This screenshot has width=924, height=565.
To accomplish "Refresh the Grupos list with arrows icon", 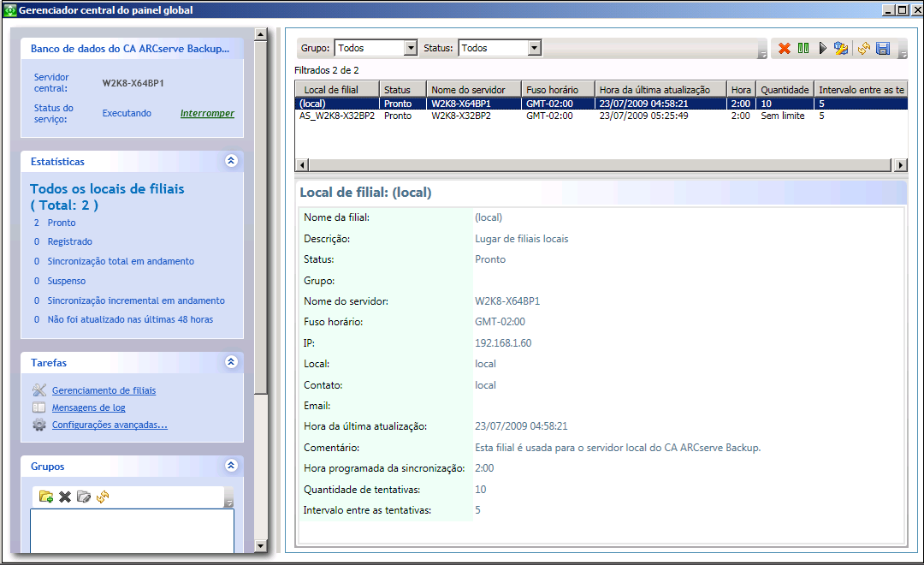I will pyautogui.click(x=103, y=497).
